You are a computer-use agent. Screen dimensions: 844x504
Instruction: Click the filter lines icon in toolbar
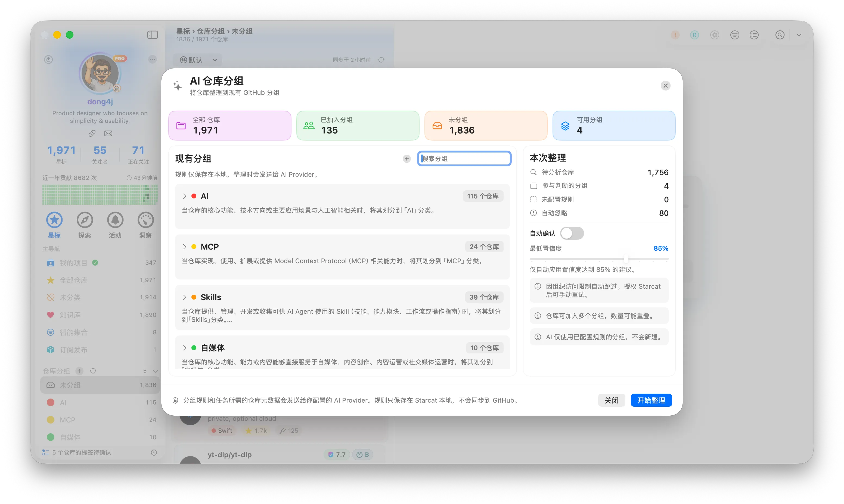(734, 35)
